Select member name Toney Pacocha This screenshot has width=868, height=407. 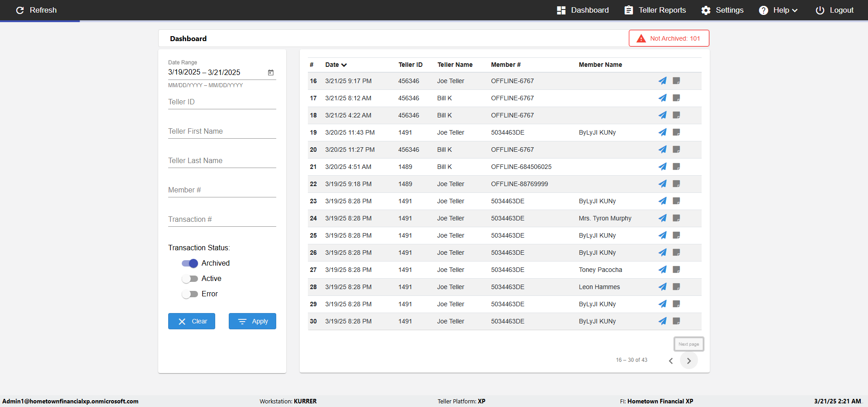600,270
